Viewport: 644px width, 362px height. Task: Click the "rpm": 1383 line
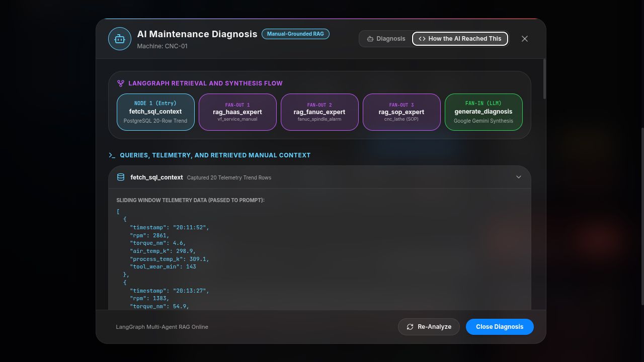point(149,298)
